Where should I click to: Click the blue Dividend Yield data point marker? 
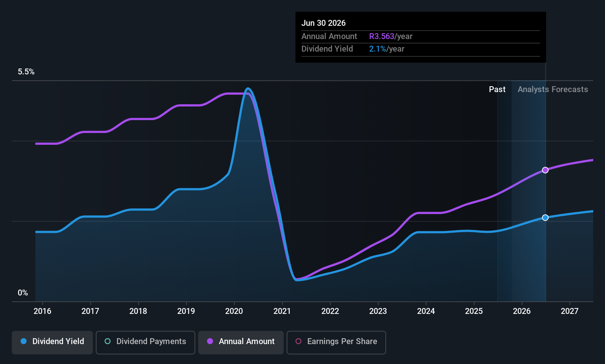tap(545, 218)
